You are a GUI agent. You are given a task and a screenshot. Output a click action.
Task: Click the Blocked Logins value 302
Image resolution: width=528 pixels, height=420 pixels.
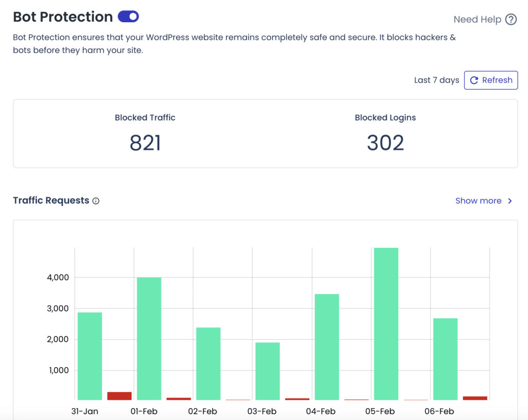click(385, 143)
